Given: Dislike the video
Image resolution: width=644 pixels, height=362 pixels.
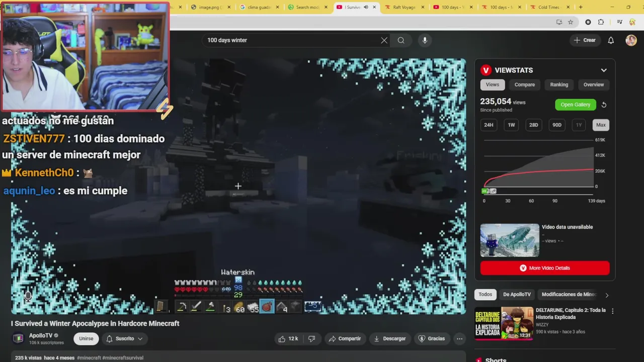Looking at the screenshot, I should click(x=311, y=339).
